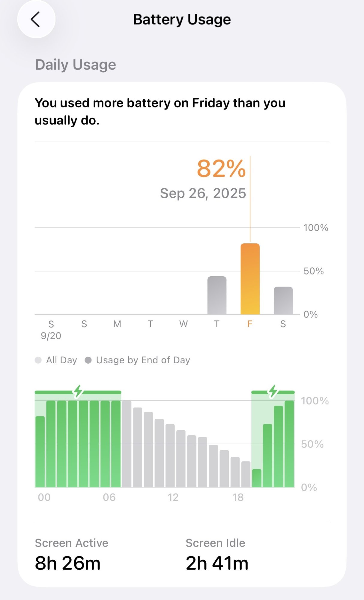Tap the W day label
Viewport: 364px width, 600px height.
pos(183,324)
